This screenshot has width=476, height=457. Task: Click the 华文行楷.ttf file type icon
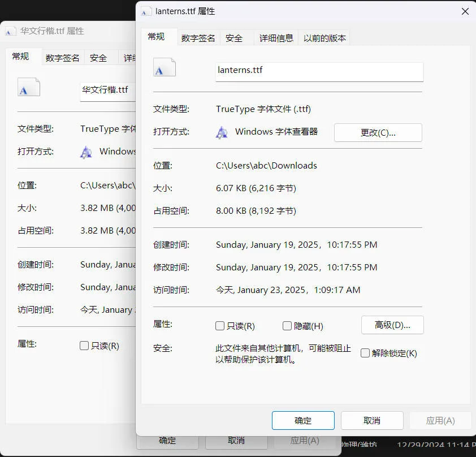29,87
